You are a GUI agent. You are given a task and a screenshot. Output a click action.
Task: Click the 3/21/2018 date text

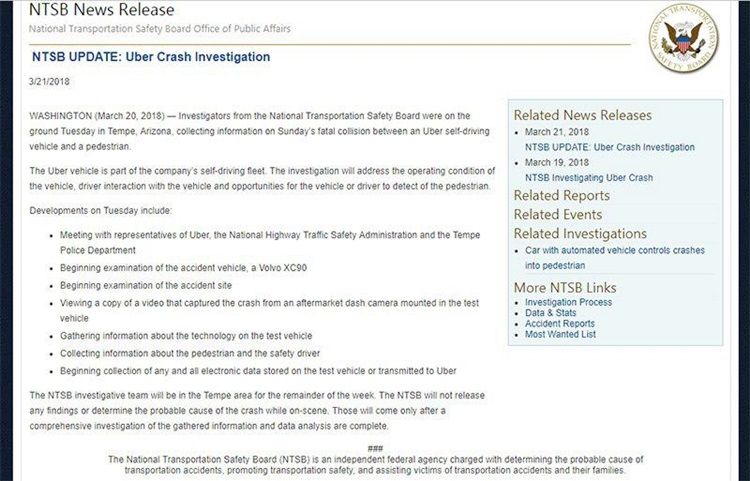[x=49, y=82]
